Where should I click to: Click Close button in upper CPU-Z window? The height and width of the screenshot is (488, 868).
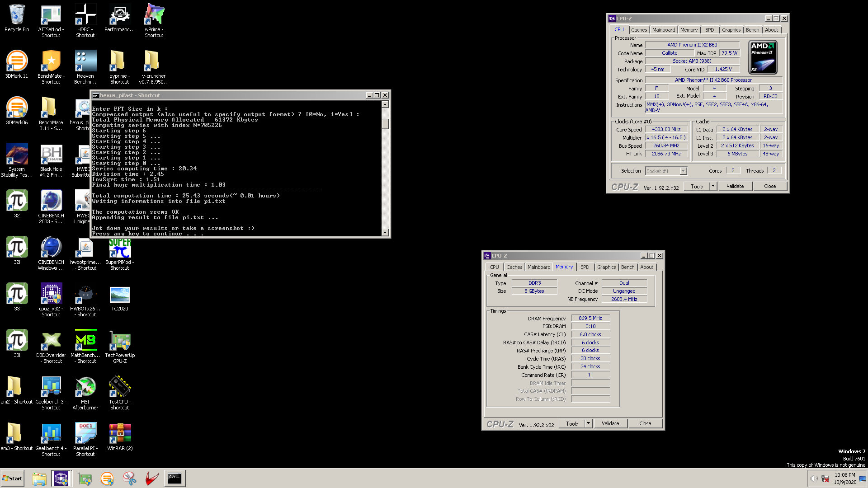tap(770, 186)
